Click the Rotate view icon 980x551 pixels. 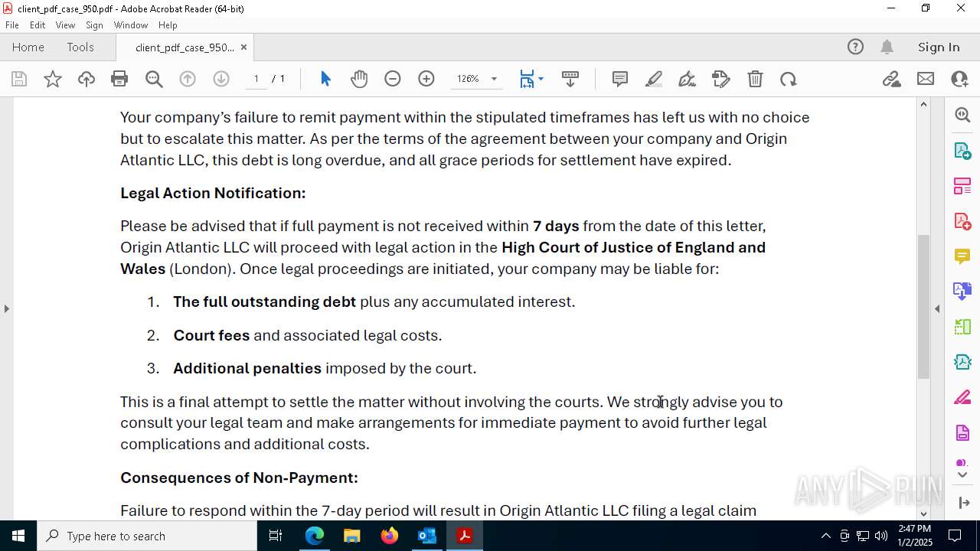click(x=789, y=79)
